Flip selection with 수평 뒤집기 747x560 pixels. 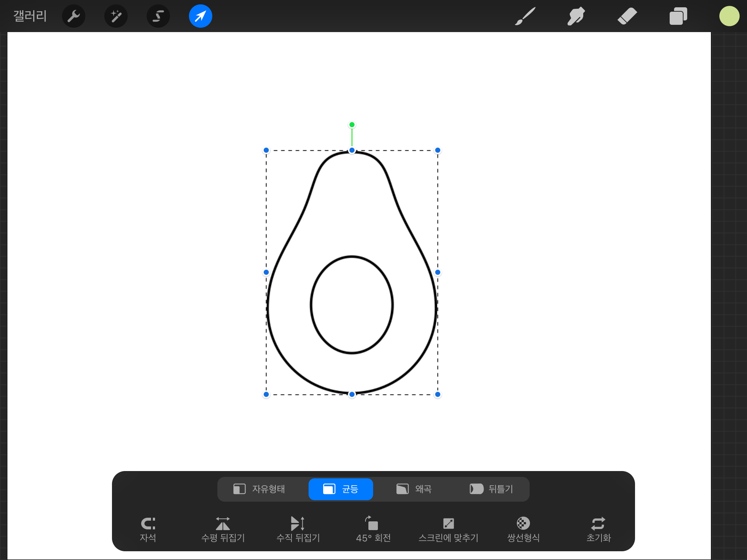coord(223,529)
